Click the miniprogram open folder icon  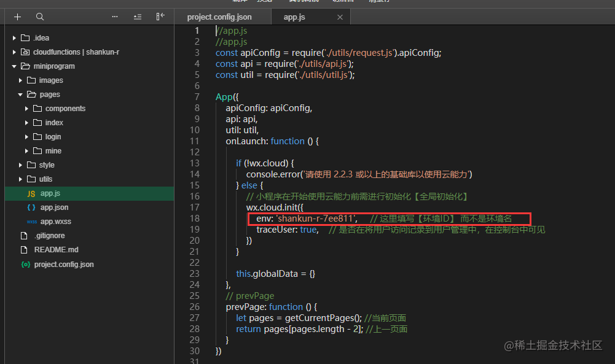tap(25, 66)
